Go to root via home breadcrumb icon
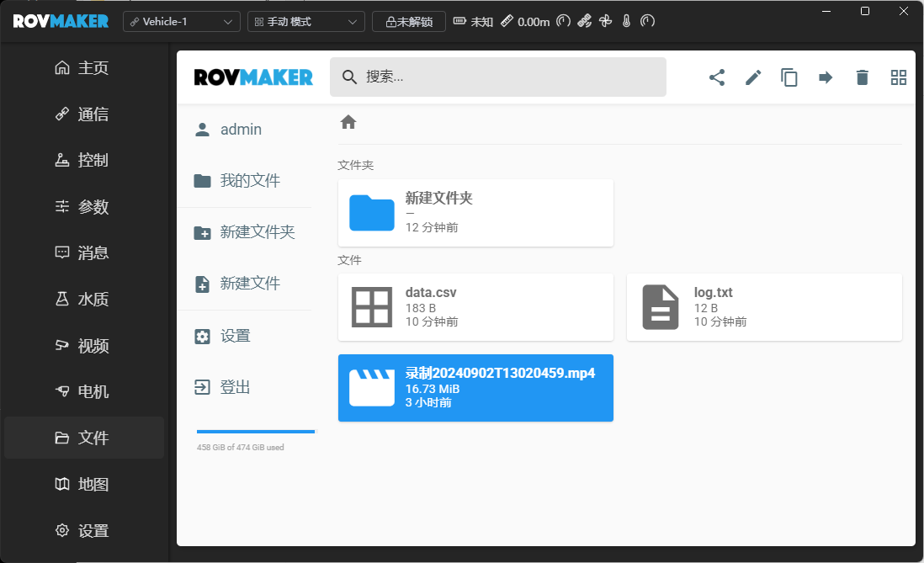This screenshot has width=924, height=563. (348, 123)
